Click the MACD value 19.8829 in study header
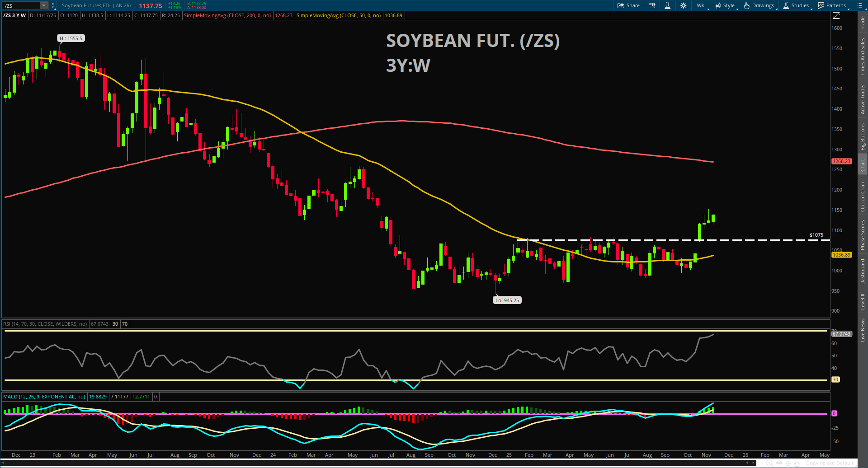Image resolution: width=868 pixels, height=468 pixels. pyautogui.click(x=98, y=397)
